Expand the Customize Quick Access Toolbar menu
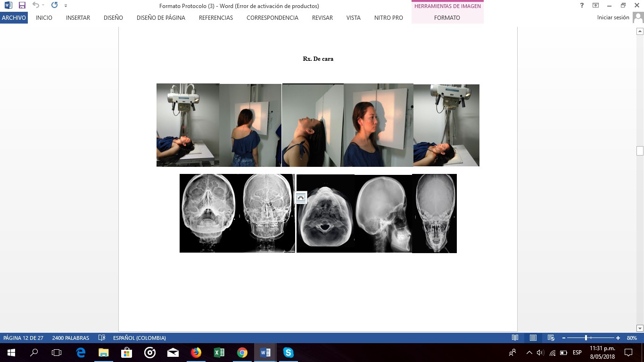Screen dimensions: 644x362 click(66, 6)
